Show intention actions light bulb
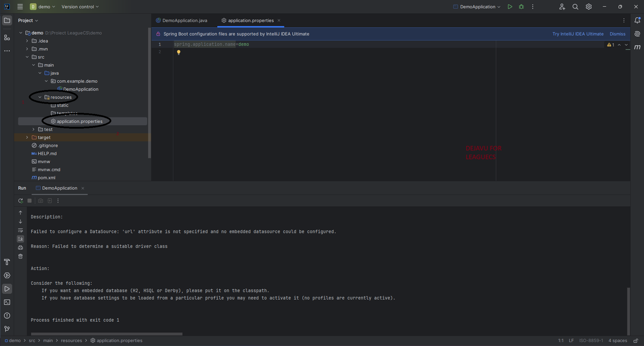 (178, 52)
